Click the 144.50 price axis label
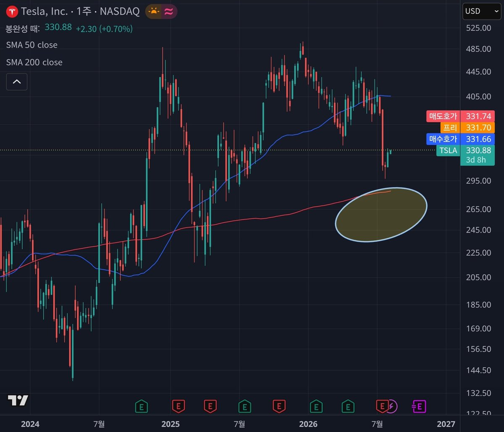504x432 pixels. tap(478, 370)
